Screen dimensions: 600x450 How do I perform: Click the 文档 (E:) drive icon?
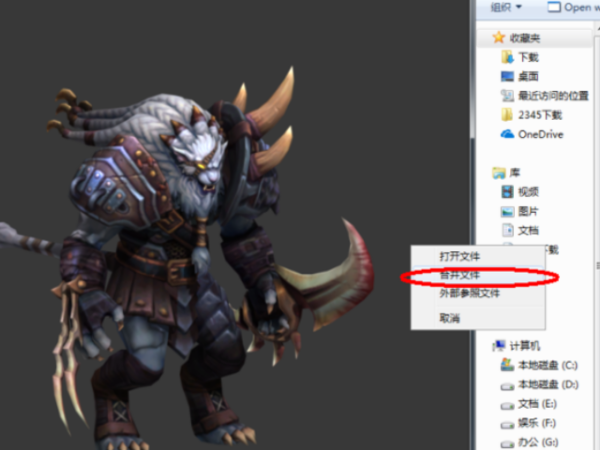click(507, 406)
